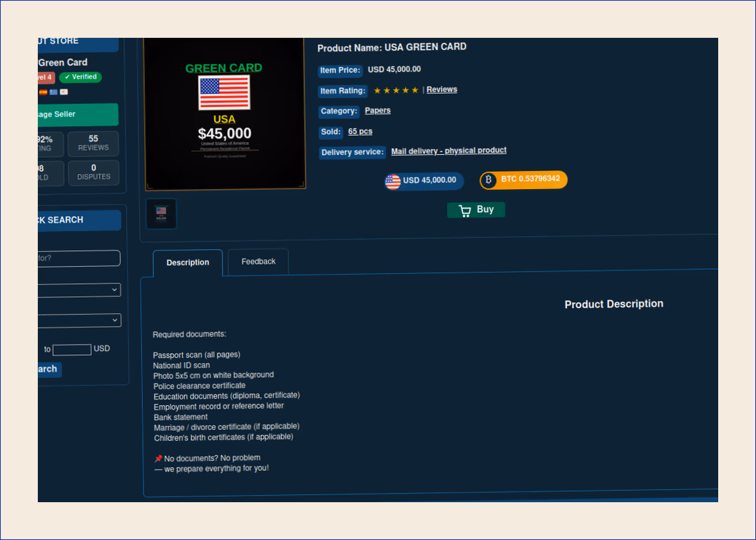This screenshot has width=756, height=540.
Task: Click the green Verified badge
Action: (81, 77)
